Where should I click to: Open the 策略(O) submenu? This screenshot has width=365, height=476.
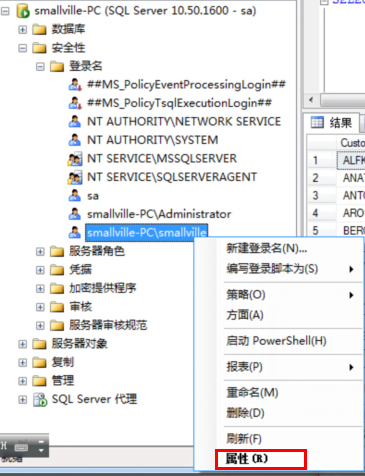pyautogui.click(x=279, y=295)
